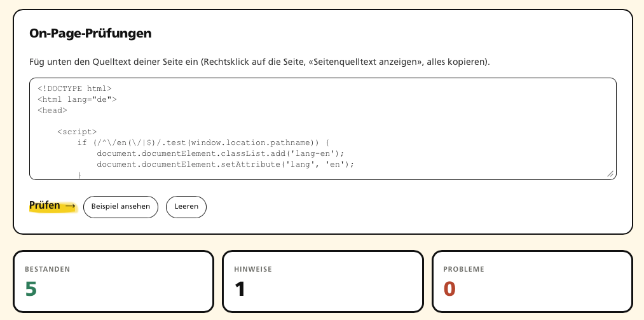Open the Beispiel ansehen example

point(121,207)
